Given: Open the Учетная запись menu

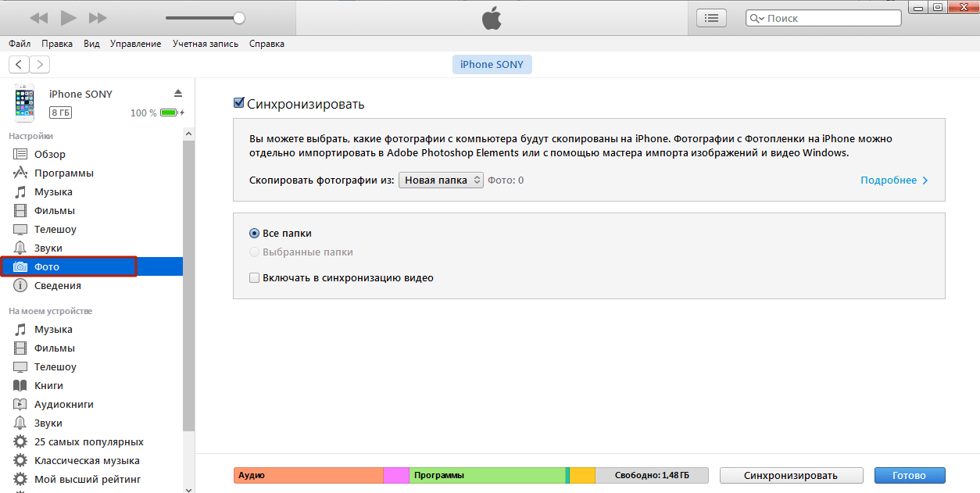Looking at the screenshot, I should 206,44.
